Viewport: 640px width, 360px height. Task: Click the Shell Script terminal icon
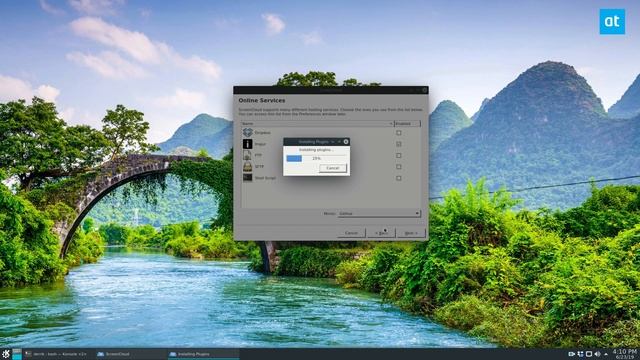pyautogui.click(x=248, y=178)
